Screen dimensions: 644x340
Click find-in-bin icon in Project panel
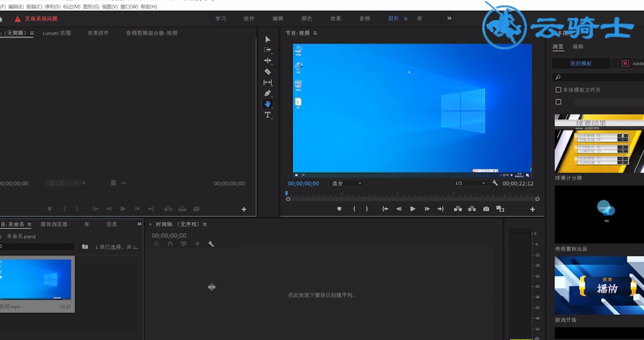85,247
